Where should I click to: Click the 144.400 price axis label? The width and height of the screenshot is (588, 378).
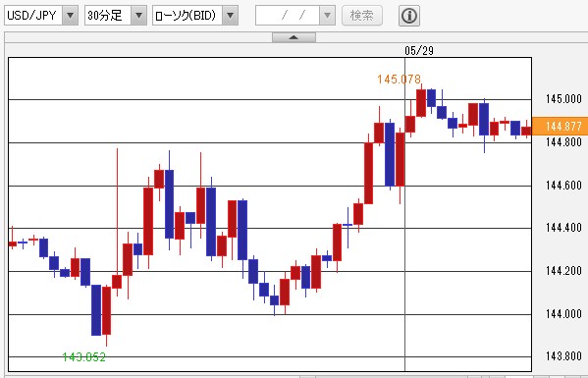(563, 228)
